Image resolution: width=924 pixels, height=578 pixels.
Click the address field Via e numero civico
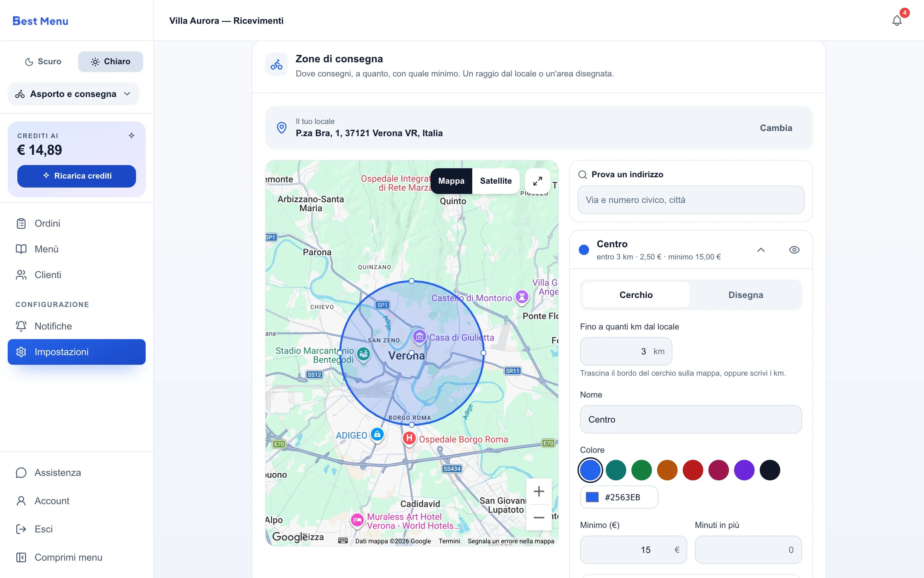coord(691,199)
